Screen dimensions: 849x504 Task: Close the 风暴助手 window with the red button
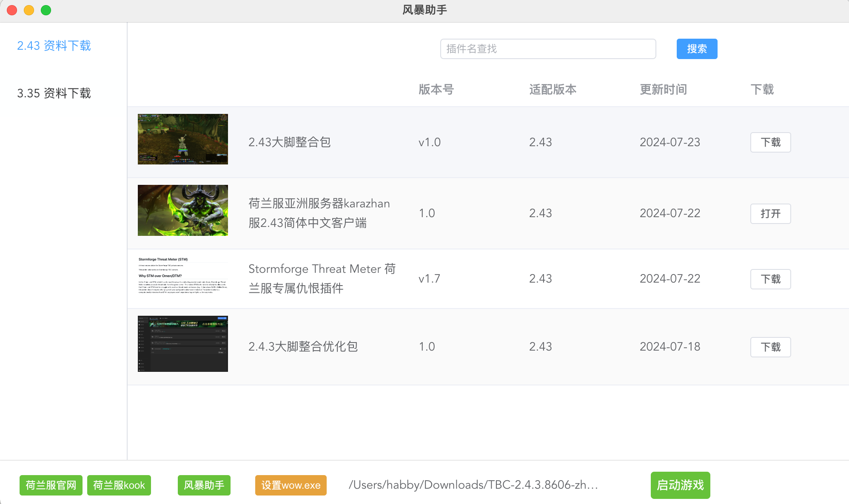click(x=12, y=10)
